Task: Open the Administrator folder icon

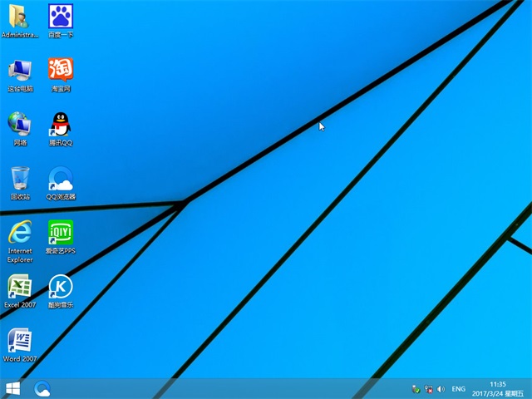Action: 20,17
